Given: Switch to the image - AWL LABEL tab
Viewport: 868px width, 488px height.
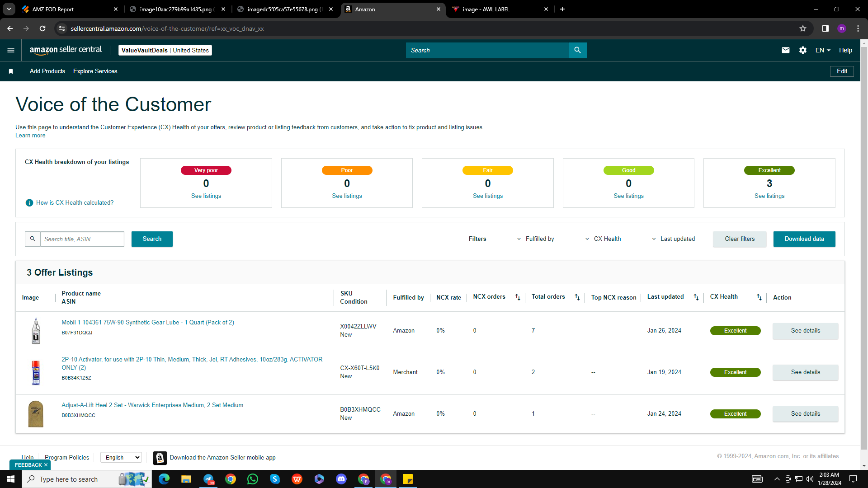Looking at the screenshot, I should pyautogui.click(x=500, y=9).
